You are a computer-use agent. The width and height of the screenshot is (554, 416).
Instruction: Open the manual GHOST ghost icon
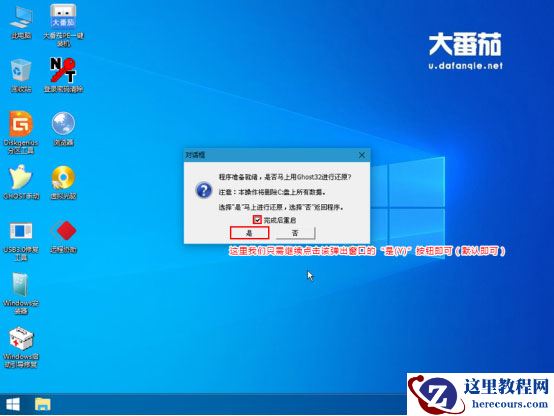pyautogui.click(x=21, y=182)
